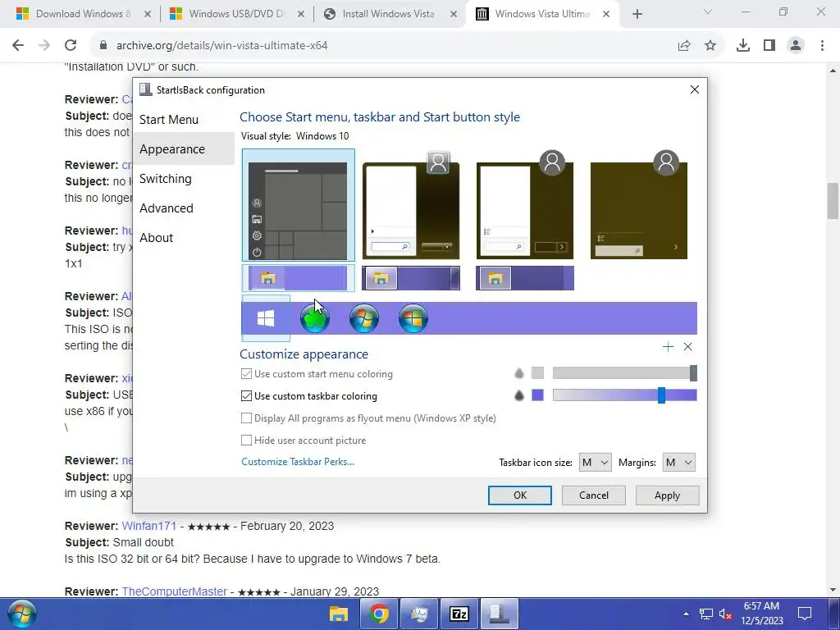Click the StartIsBack taskbar icon
The image size is (840, 630).
point(500,614)
